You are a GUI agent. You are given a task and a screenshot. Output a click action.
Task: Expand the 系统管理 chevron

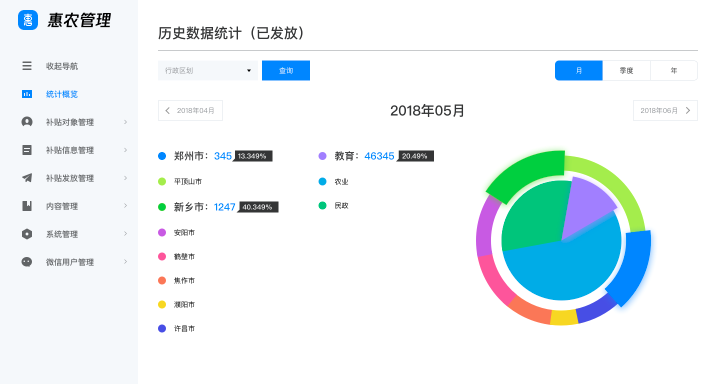point(125,234)
